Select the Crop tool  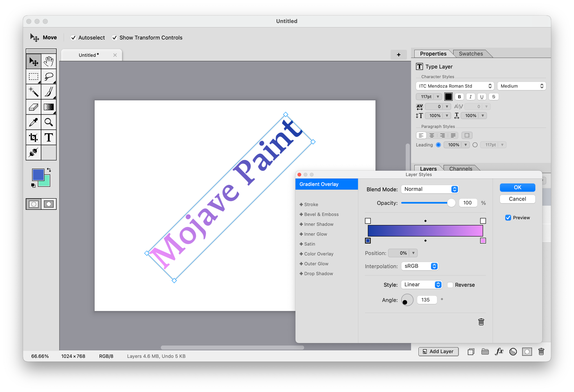34,138
